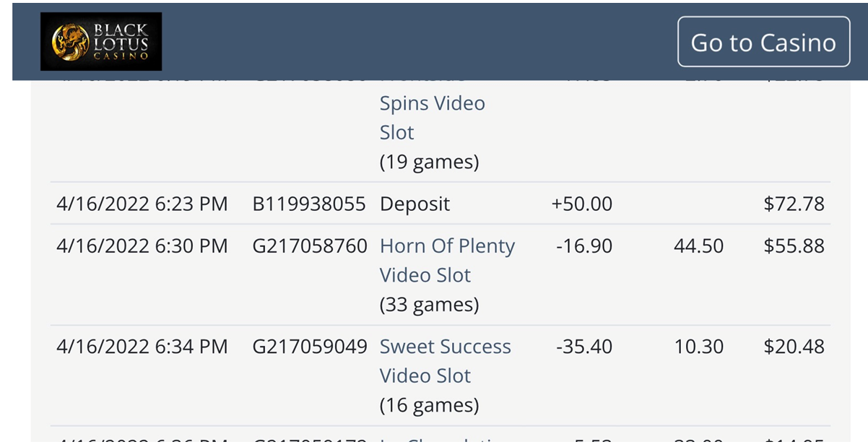The height and width of the screenshot is (447, 868).
Task: Click the +50.00 deposit amount
Action: click(581, 204)
